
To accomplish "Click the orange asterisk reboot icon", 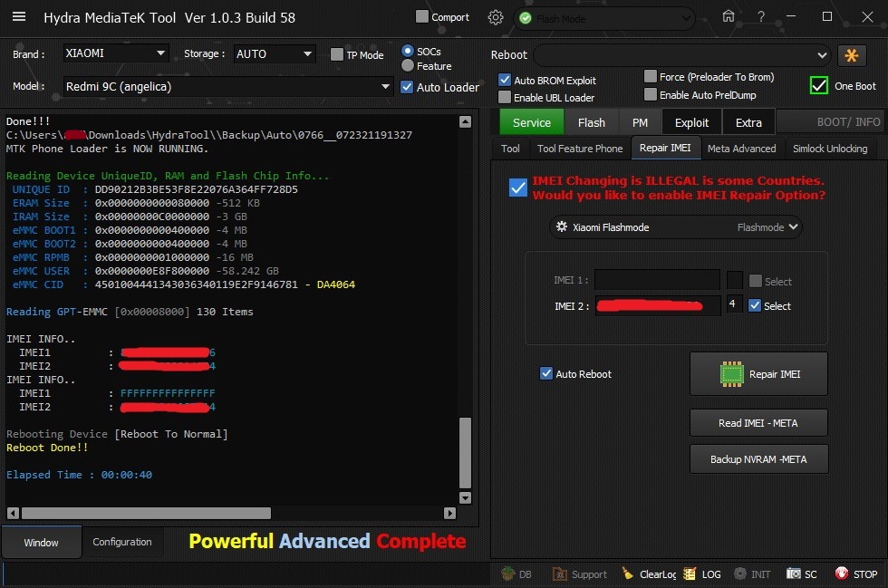I will pyautogui.click(x=851, y=55).
